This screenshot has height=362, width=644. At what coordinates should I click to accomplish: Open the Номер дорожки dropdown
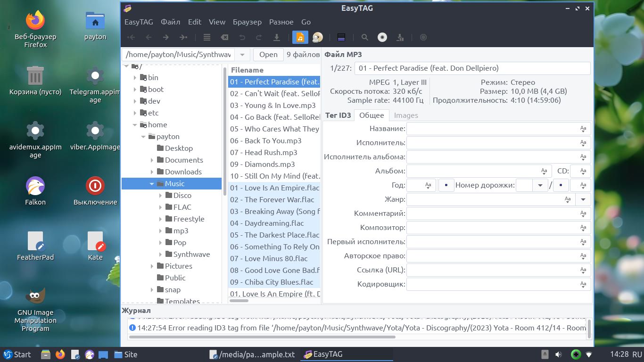[540, 185]
